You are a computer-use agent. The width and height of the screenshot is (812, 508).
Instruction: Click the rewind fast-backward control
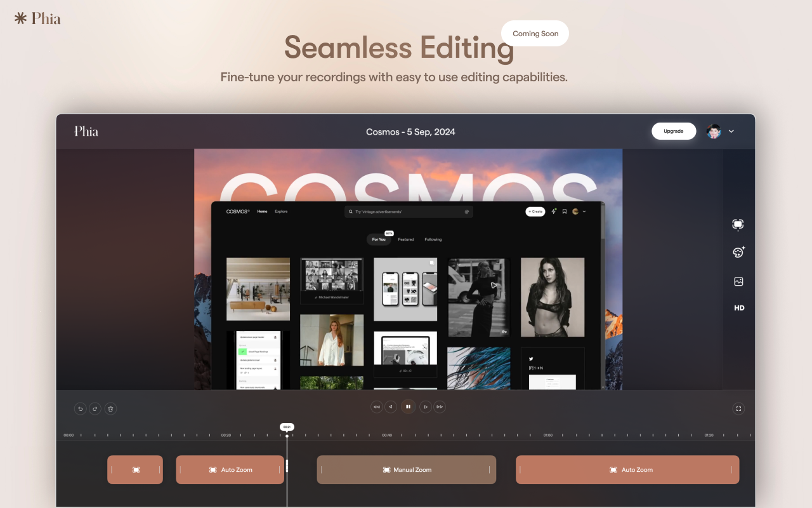(377, 406)
